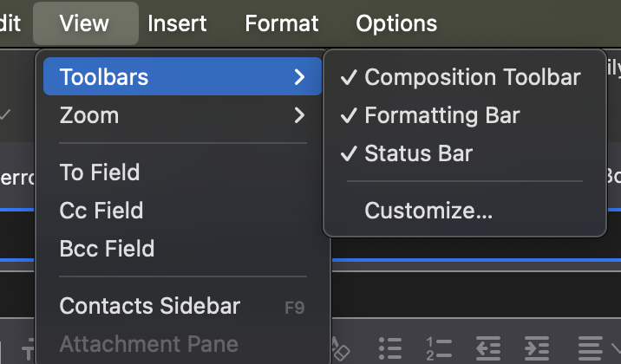
Task: Apply numbered list formatting
Action: pyautogui.click(x=440, y=348)
